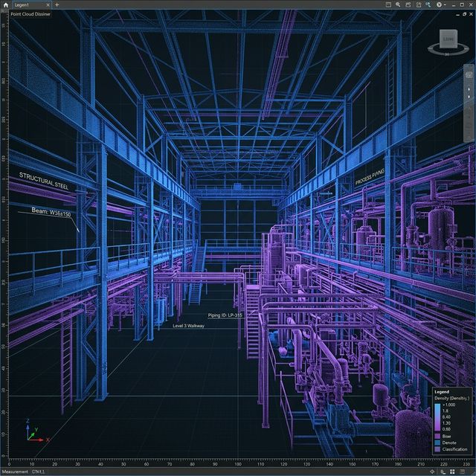Expand the dropdown arrow beside profile icon

click(x=445, y=5)
